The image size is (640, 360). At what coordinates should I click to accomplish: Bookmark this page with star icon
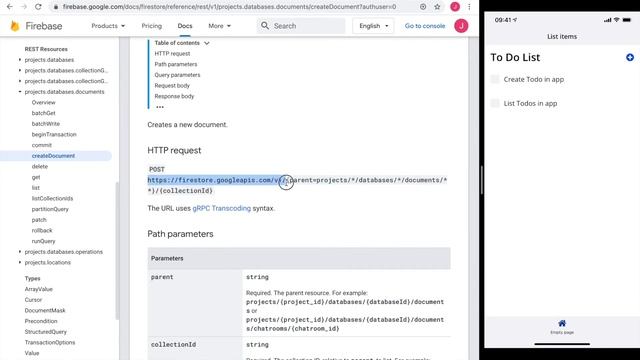(x=437, y=7)
